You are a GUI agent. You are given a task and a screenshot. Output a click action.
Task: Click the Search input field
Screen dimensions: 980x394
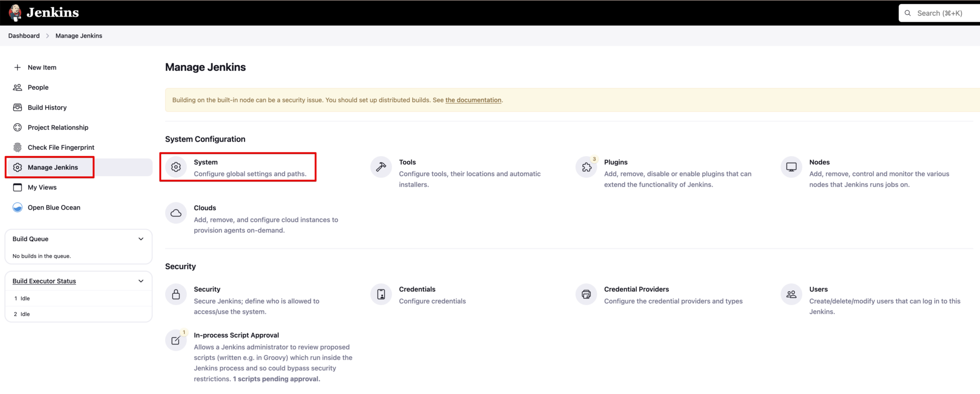[x=939, y=13]
